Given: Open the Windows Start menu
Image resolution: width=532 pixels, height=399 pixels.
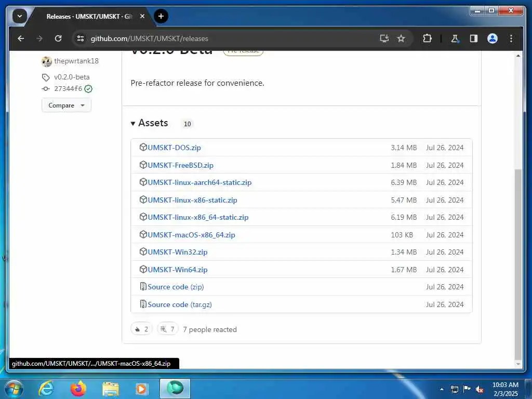Looking at the screenshot, I should [14, 389].
